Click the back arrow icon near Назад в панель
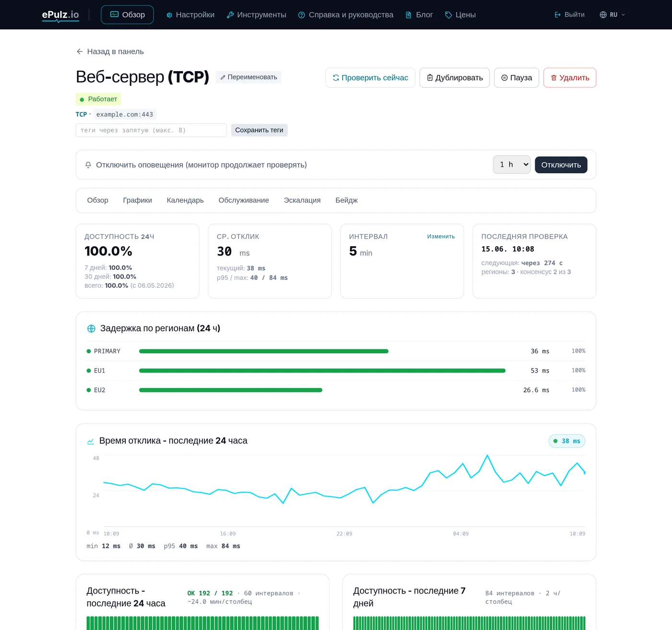672x630 pixels. (x=80, y=51)
